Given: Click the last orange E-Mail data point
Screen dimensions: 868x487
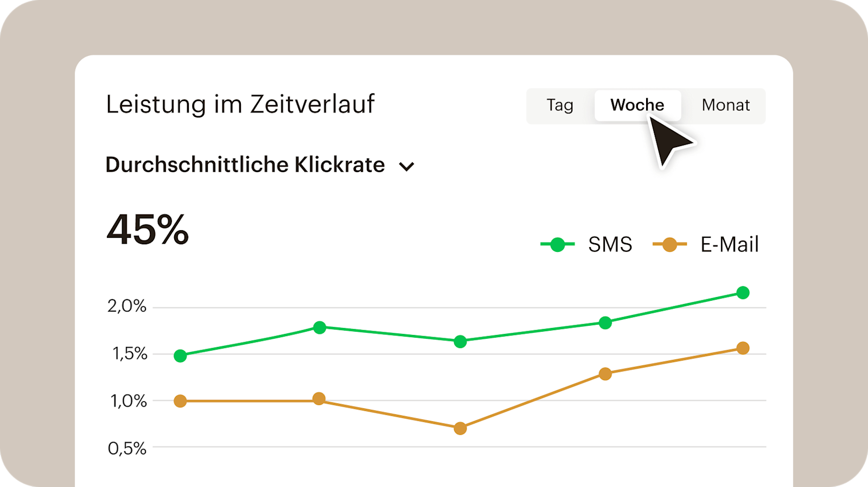Looking at the screenshot, I should click(x=743, y=348).
